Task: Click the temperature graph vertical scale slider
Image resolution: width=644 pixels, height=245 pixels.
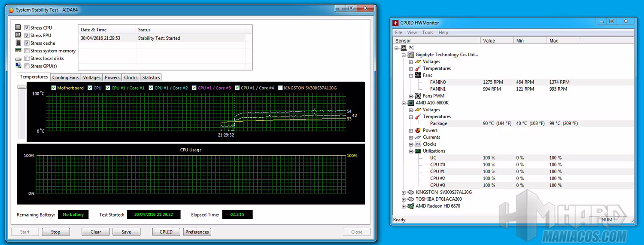Action: pos(21,87)
